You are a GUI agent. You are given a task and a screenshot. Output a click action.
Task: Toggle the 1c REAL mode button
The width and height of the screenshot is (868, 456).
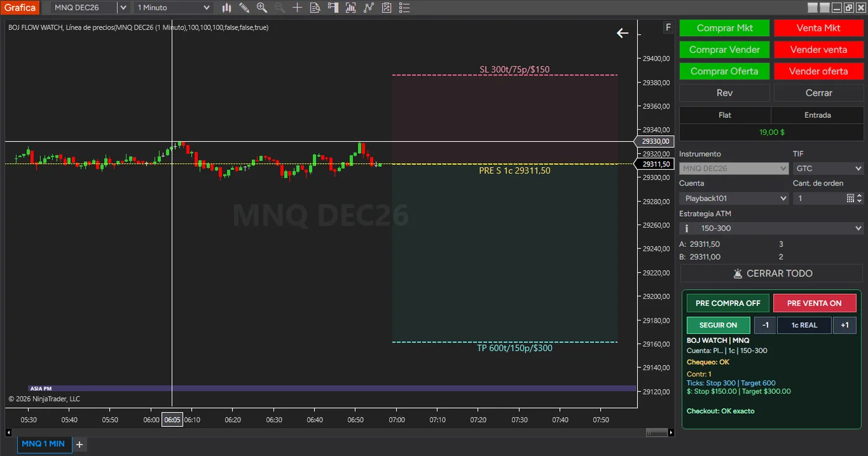click(804, 325)
